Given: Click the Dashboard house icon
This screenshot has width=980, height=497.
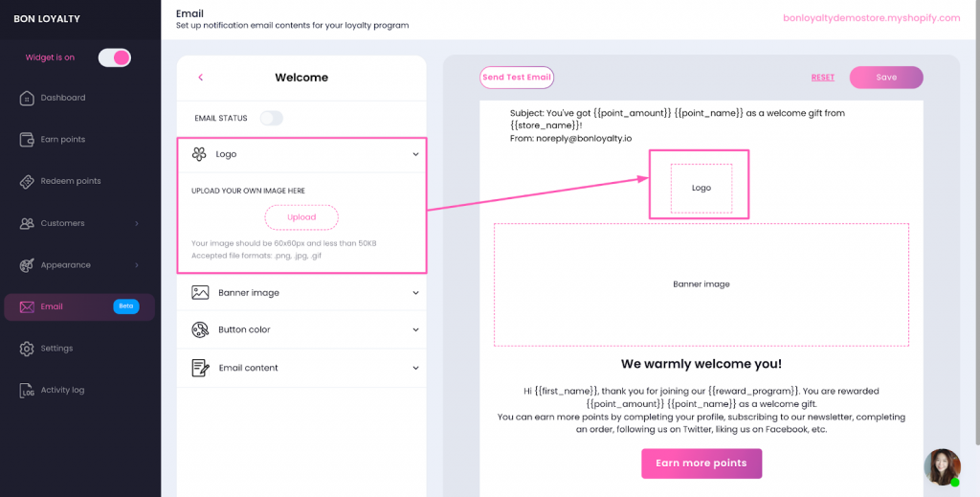Looking at the screenshot, I should [x=27, y=98].
